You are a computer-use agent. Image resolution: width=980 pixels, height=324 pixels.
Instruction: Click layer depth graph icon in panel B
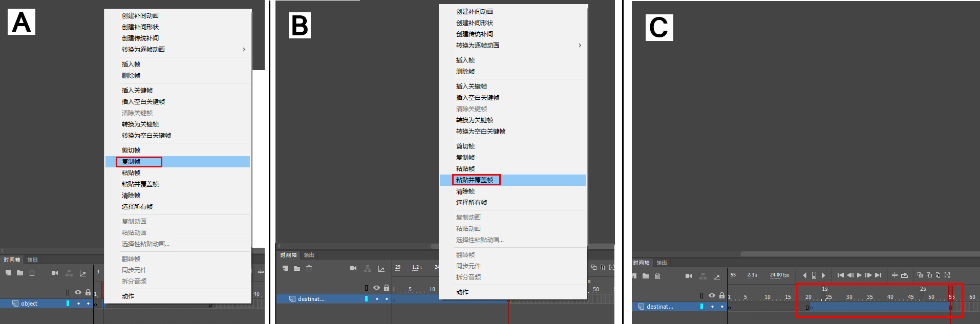pos(381,269)
